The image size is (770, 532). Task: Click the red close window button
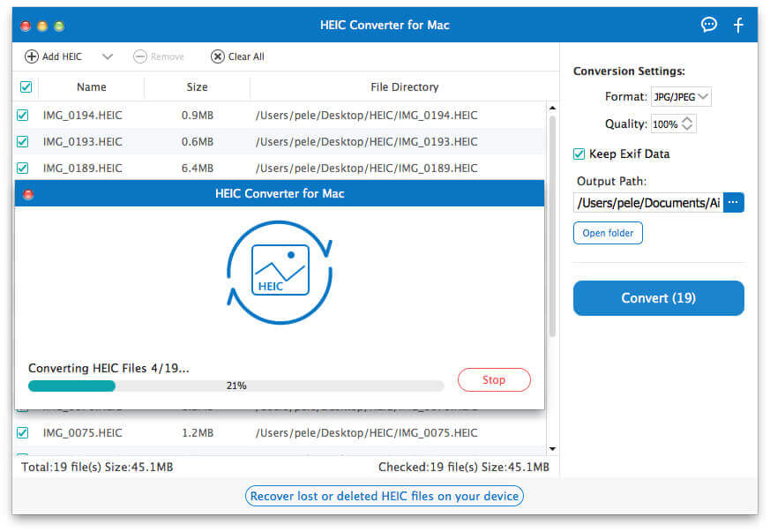point(26,26)
